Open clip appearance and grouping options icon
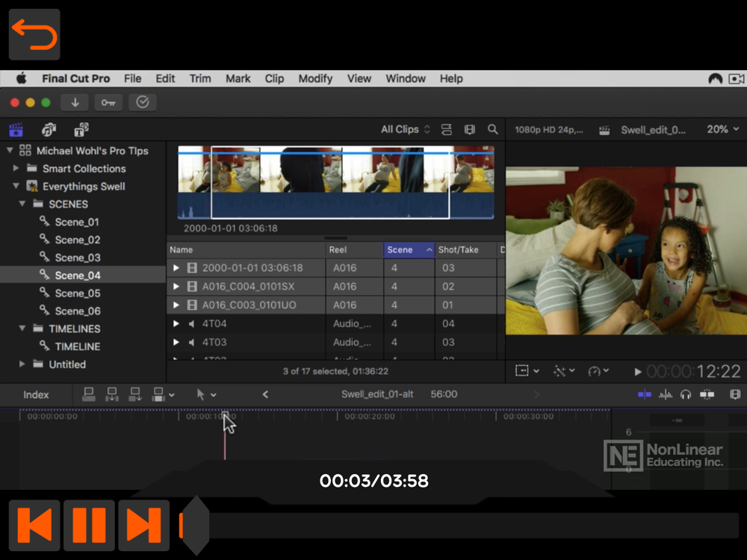The width and height of the screenshot is (747, 560). [447, 129]
